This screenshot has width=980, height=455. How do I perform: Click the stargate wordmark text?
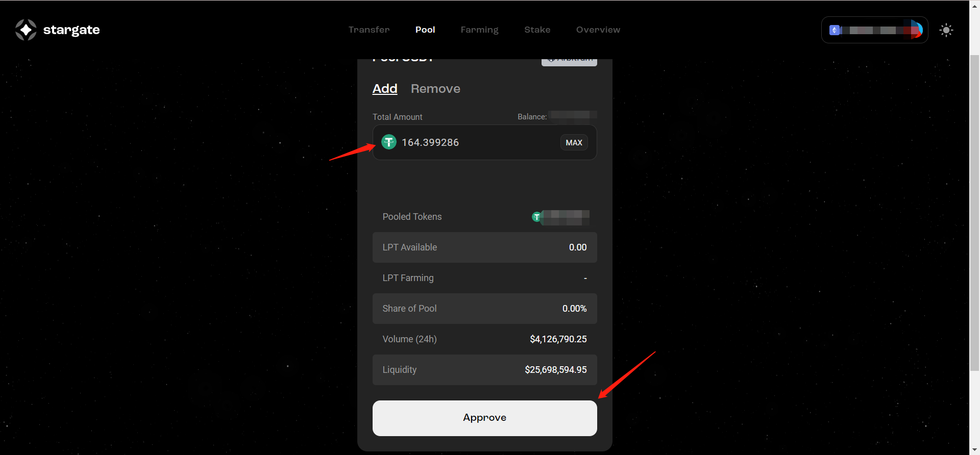click(71, 30)
